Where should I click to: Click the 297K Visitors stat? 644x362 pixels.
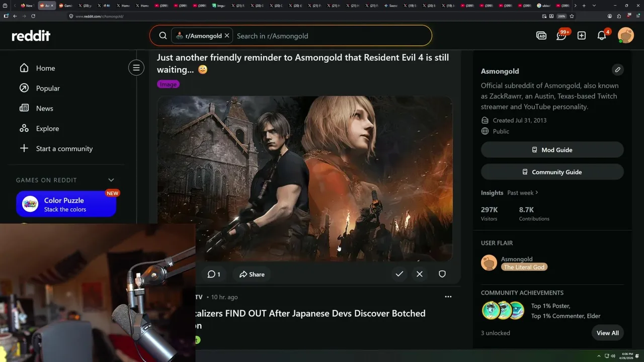click(x=490, y=214)
